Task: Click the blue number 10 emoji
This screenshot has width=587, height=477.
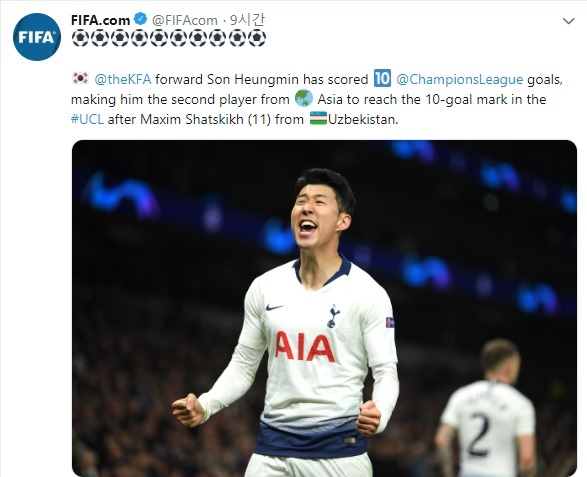Action: tap(382, 78)
